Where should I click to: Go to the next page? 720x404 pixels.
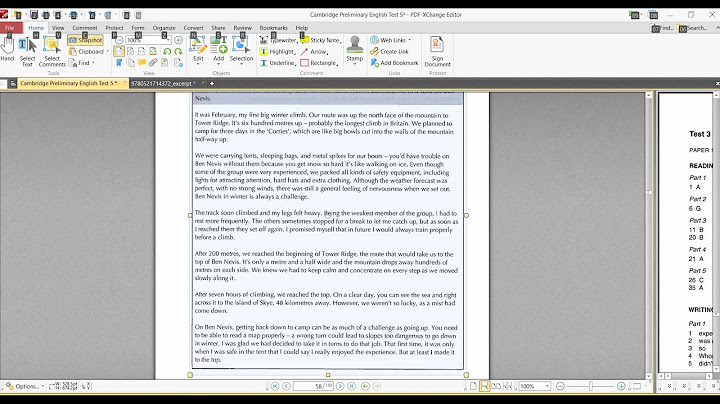coord(340,387)
